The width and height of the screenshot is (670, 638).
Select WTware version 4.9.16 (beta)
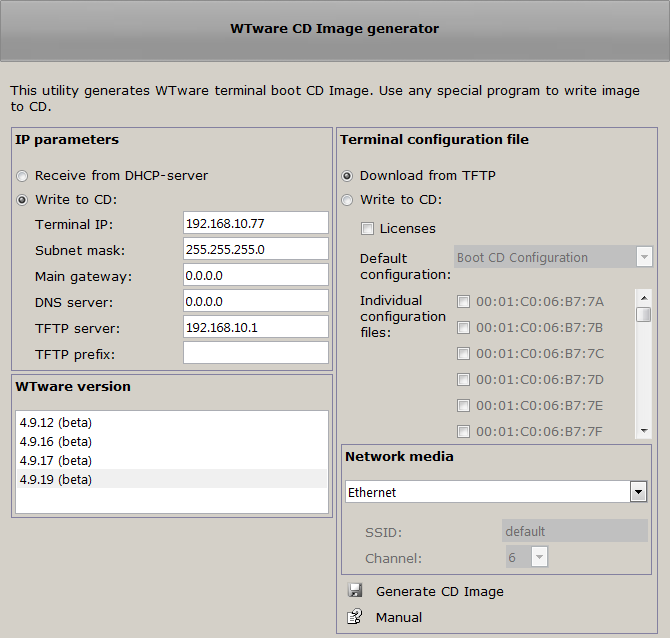171,441
